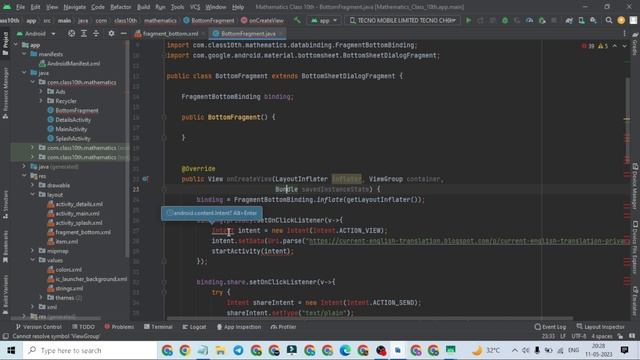Open the Layout Inspector

pos(600,327)
